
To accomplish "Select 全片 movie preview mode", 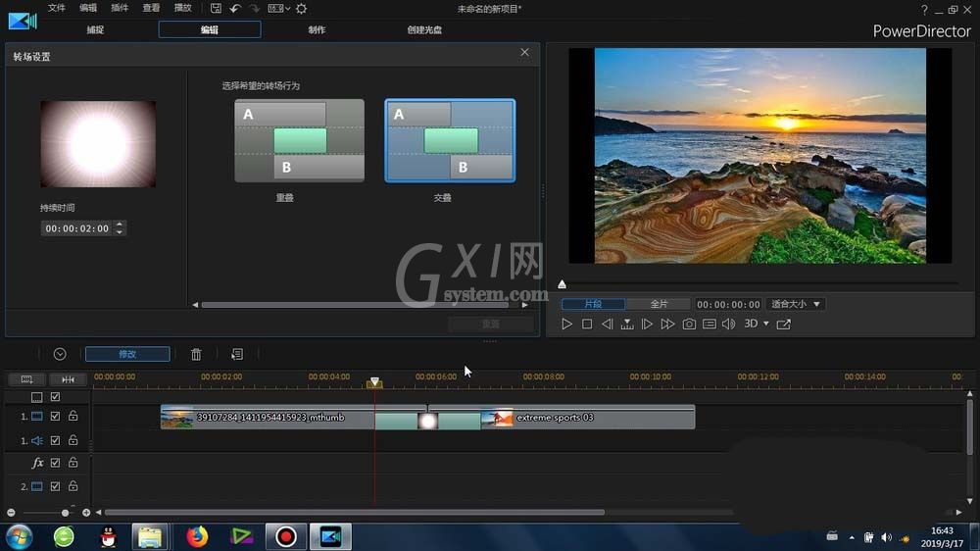I will (659, 304).
